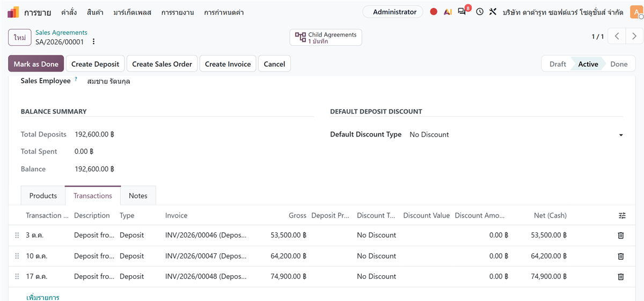This screenshot has width=644, height=301.
Task: Open the การกำหนดค่า menu
Action: [x=224, y=12]
